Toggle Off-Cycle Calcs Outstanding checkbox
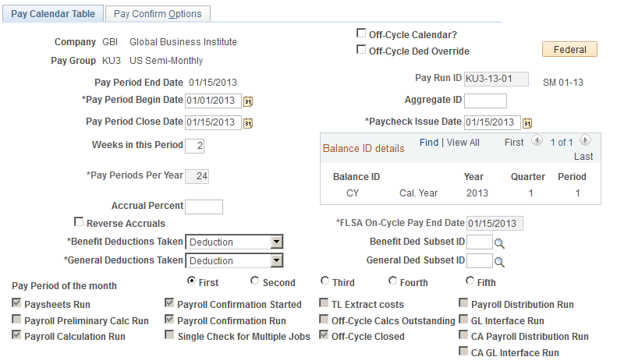 pyautogui.click(x=324, y=319)
